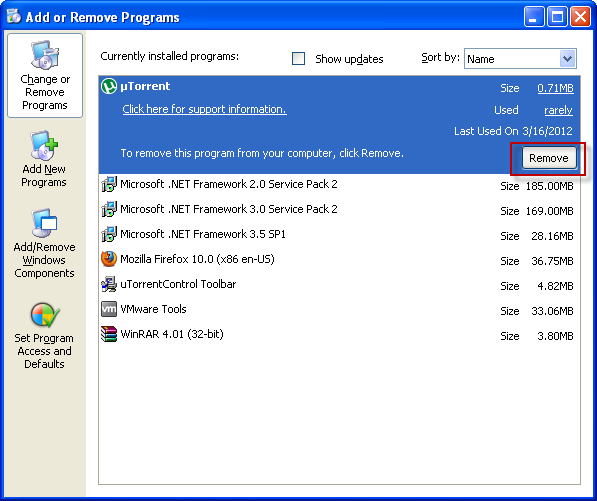Image resolution: width=597 pixels, height=501 pixels.
Task: Click the 4.82MB size value
Action: (555, 286)
